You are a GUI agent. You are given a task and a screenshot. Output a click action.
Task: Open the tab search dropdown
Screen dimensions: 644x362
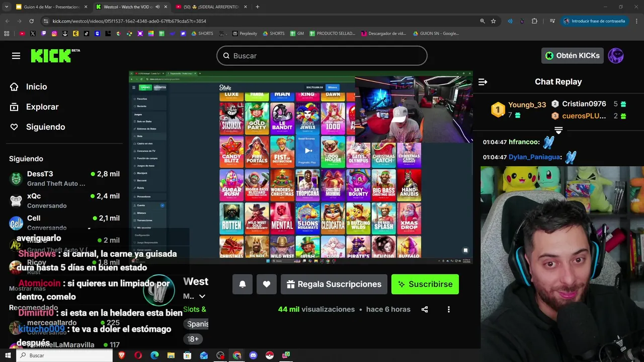pyautogui.click(x=7, y=7)
